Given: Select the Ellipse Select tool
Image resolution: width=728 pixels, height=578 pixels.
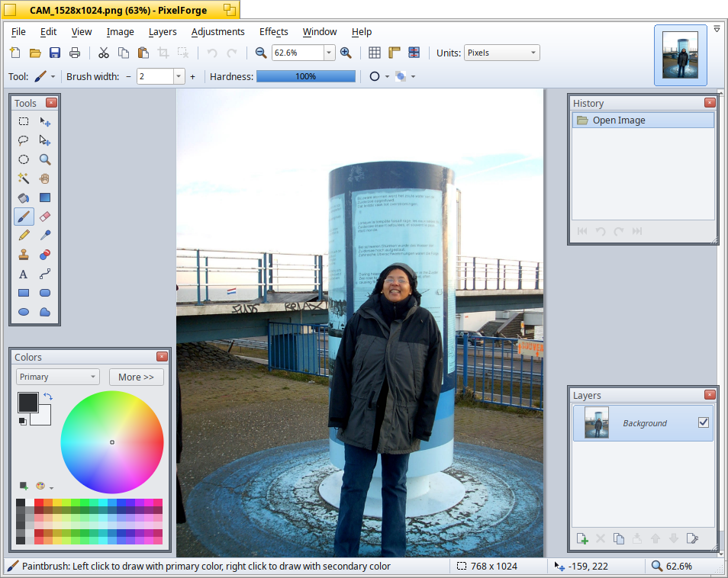Looking at the screenshot, I should (24, 159).
